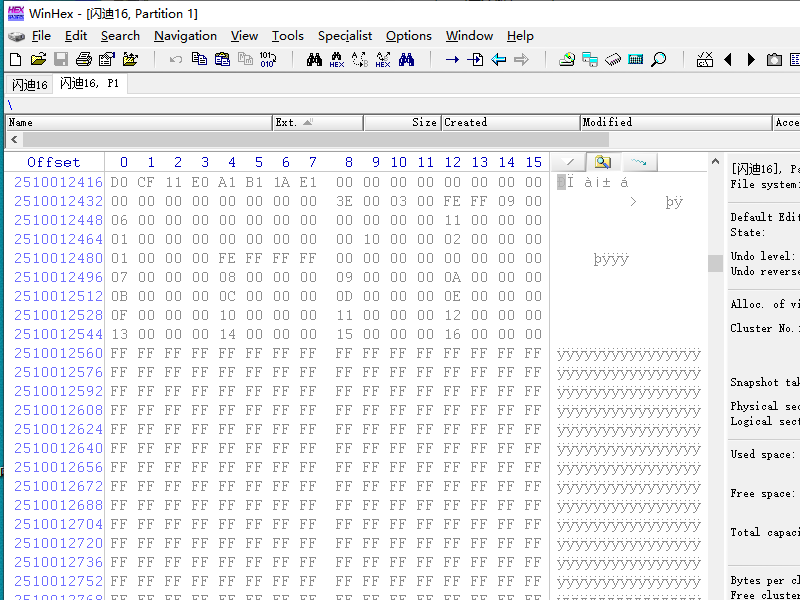Click the Open Disk icon
This screenshot has width=800, height=600.
(566, 60)
